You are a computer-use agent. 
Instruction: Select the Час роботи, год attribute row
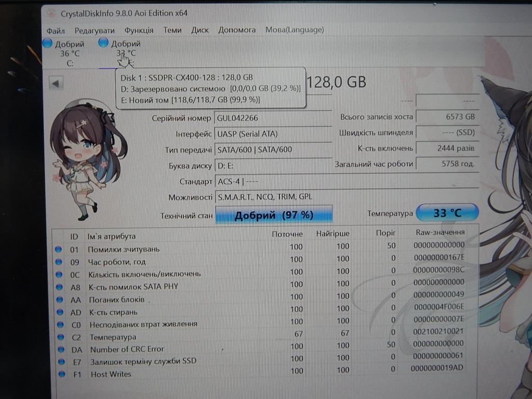[x=264, y=260]
